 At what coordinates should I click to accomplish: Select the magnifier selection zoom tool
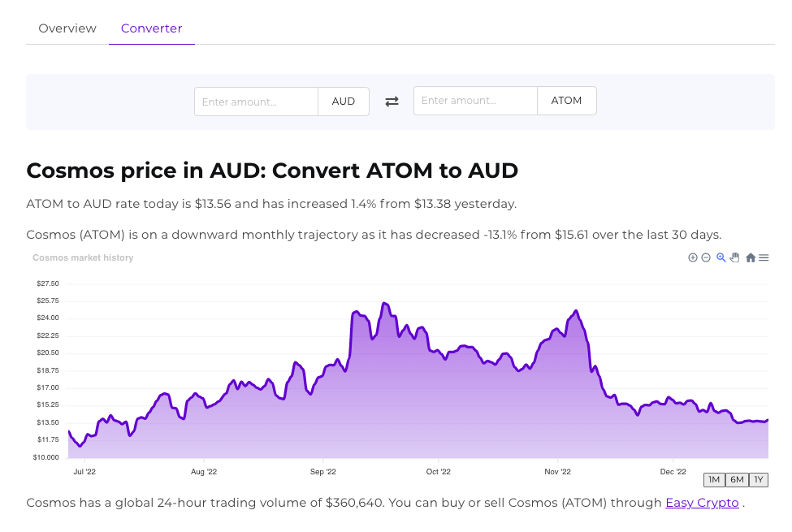721,257
